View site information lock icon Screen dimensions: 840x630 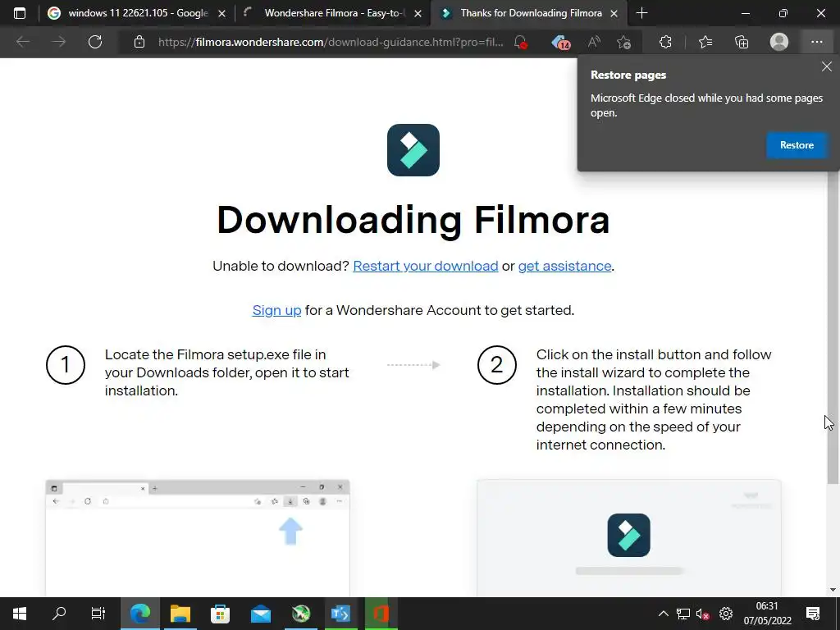click(139, 42)
